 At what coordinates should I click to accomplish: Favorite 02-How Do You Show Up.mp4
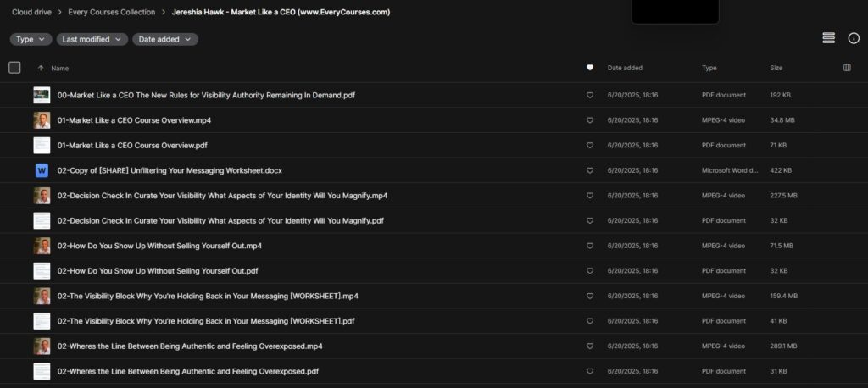[x=590, y=246]
